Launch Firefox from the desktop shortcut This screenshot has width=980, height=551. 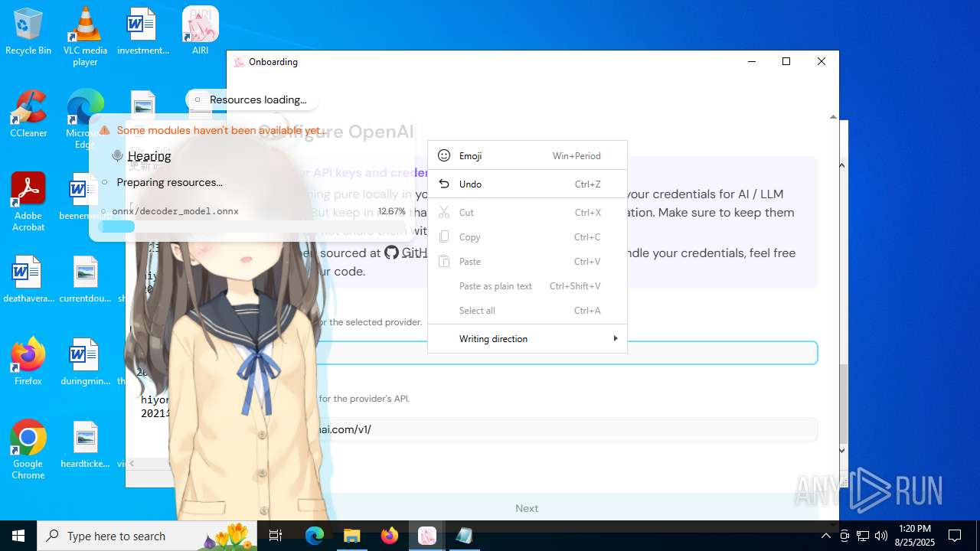28,361
